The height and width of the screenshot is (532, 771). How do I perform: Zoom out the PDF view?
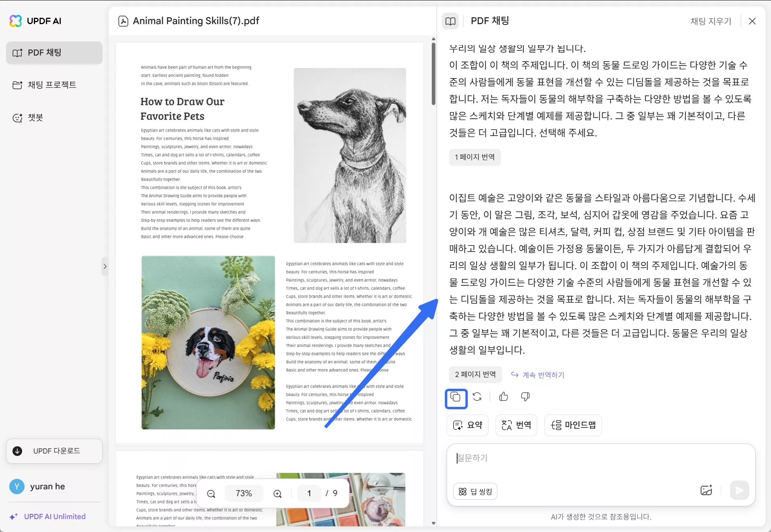pos(211,494)
